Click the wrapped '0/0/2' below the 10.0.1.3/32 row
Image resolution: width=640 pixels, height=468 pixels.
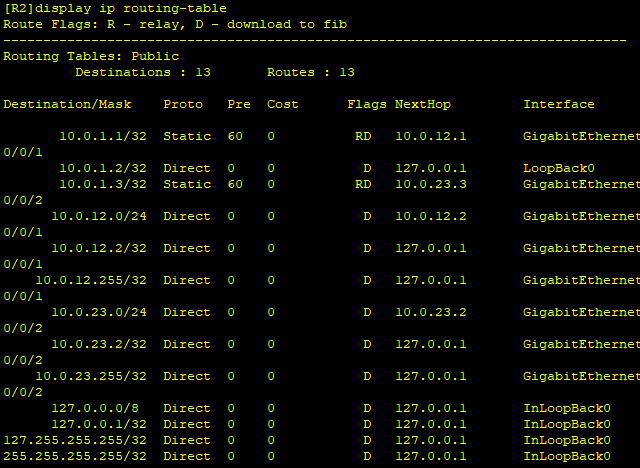(23, 200)
